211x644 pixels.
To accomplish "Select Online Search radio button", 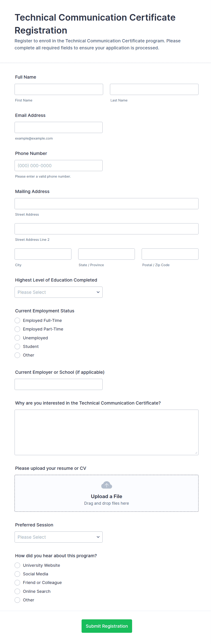I will pos(17,591).
